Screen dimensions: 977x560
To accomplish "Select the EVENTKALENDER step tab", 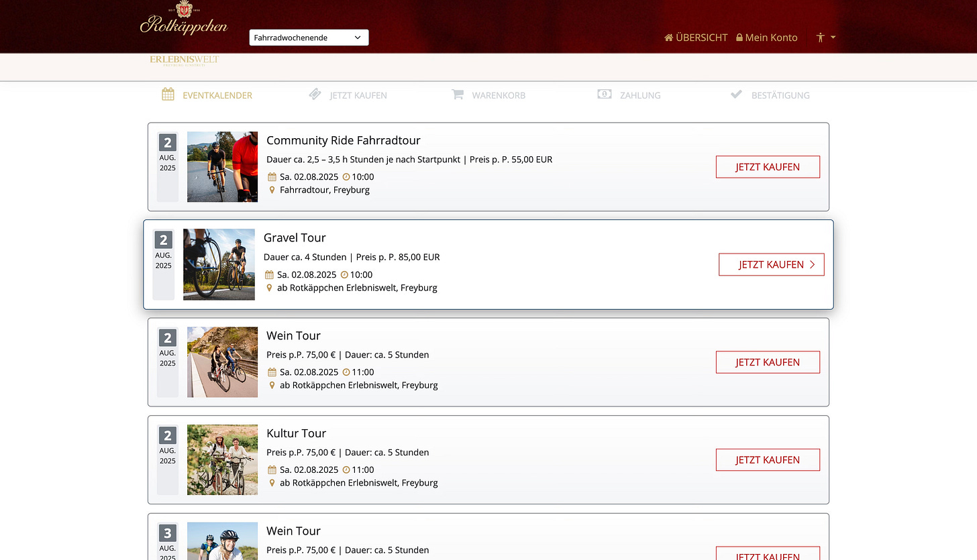I will tap(207, 95).
